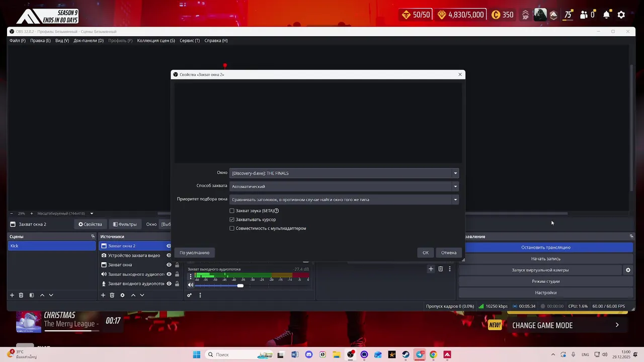The image size is (644, 362).
Task: Add a new scene with the plus icon
Action: [12, 295]
